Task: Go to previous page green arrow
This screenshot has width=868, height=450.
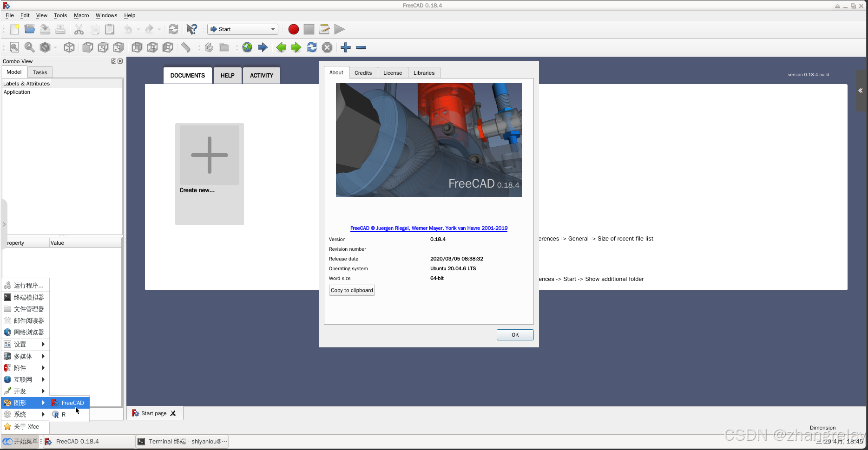Action: pos(281,47)
